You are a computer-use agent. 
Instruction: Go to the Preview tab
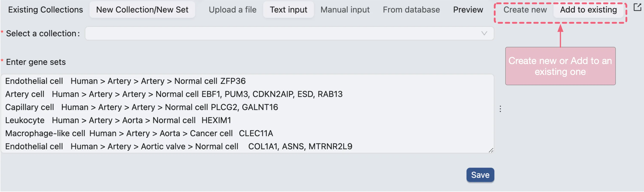pos(468,9)
